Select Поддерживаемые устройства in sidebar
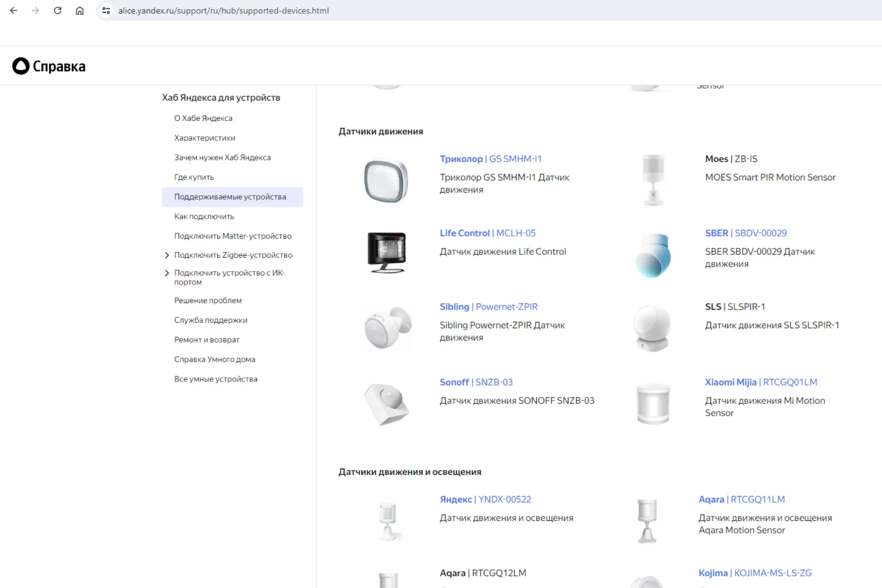The width and height of the screenshot is (882, 588). click(x=230, y=197)
